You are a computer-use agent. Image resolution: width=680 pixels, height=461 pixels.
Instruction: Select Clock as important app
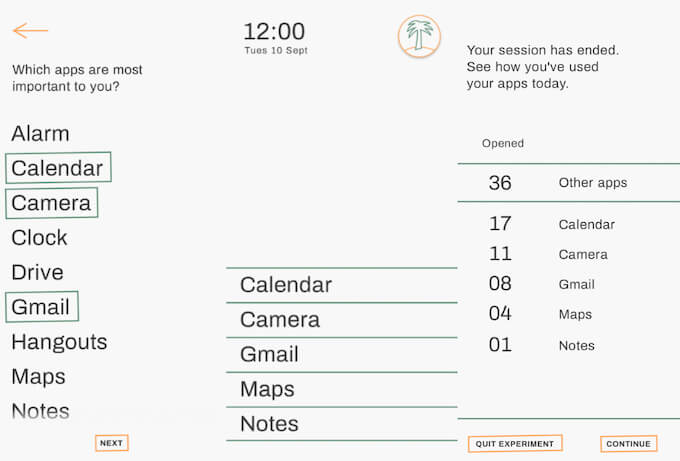pyautogui.click(x=40, y=238)
